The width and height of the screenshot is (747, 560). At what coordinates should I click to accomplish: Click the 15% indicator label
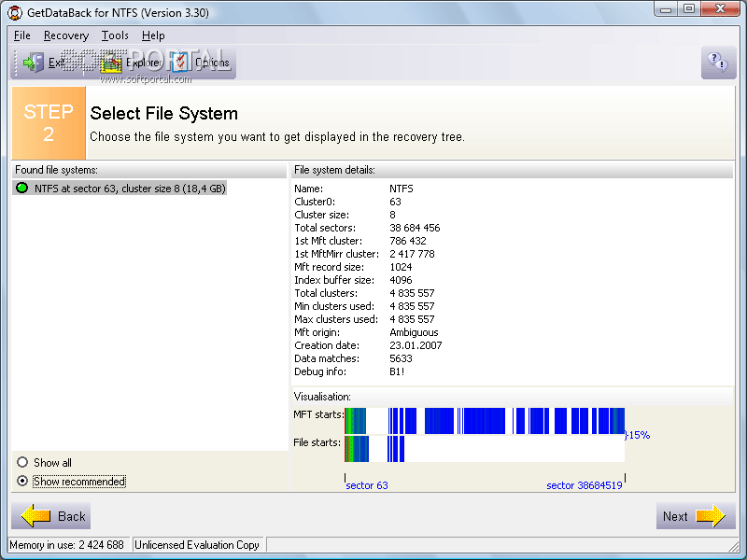638,435
